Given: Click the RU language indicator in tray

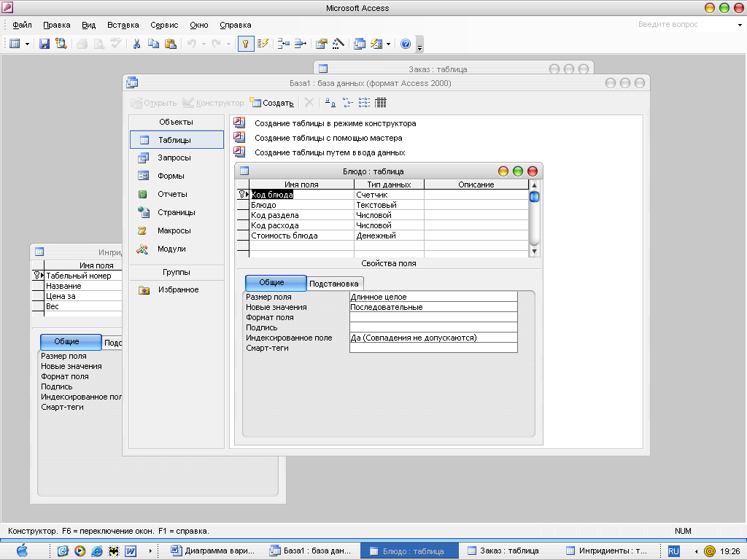Looking at the screenshot, I should [x=673, y=551].
